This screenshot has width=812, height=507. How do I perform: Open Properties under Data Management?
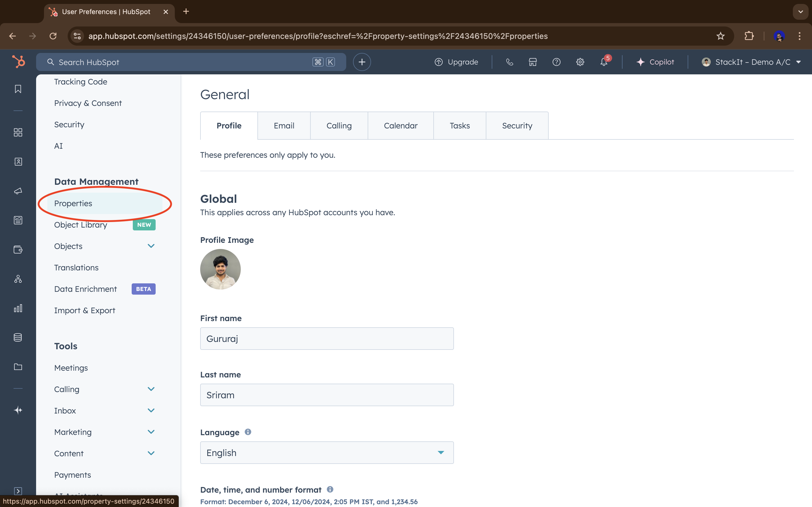[x=73, y=204]
